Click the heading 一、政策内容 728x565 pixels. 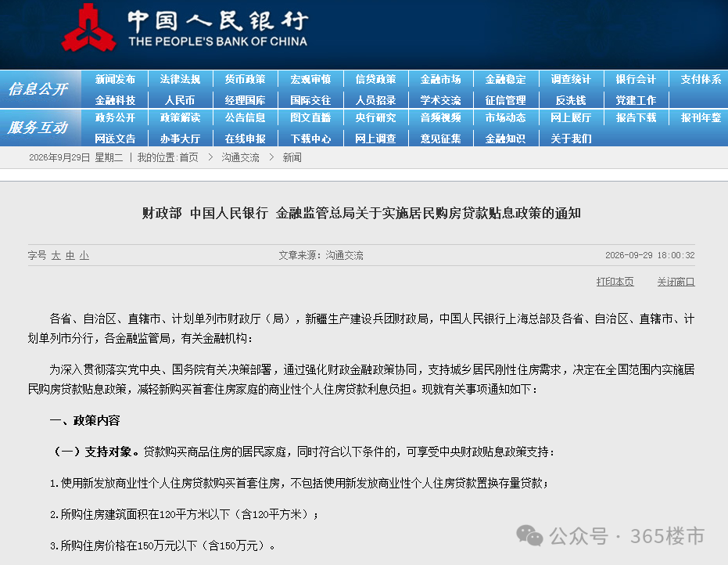(84, 420)
